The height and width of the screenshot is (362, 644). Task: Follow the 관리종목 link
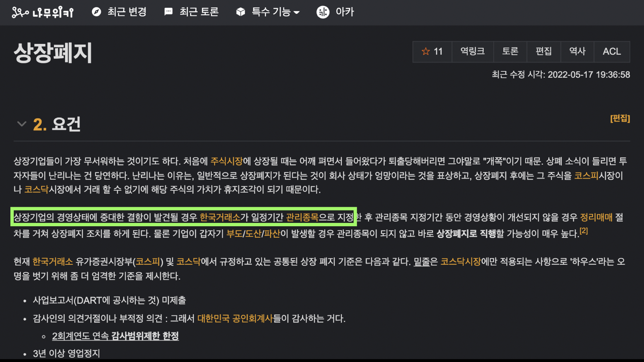point(302,217)
